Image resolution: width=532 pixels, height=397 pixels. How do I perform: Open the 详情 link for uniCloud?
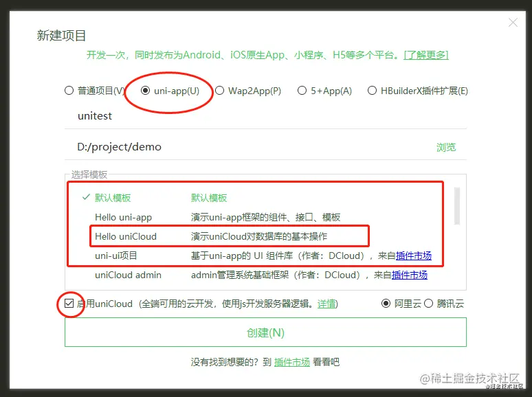(326, 304)
